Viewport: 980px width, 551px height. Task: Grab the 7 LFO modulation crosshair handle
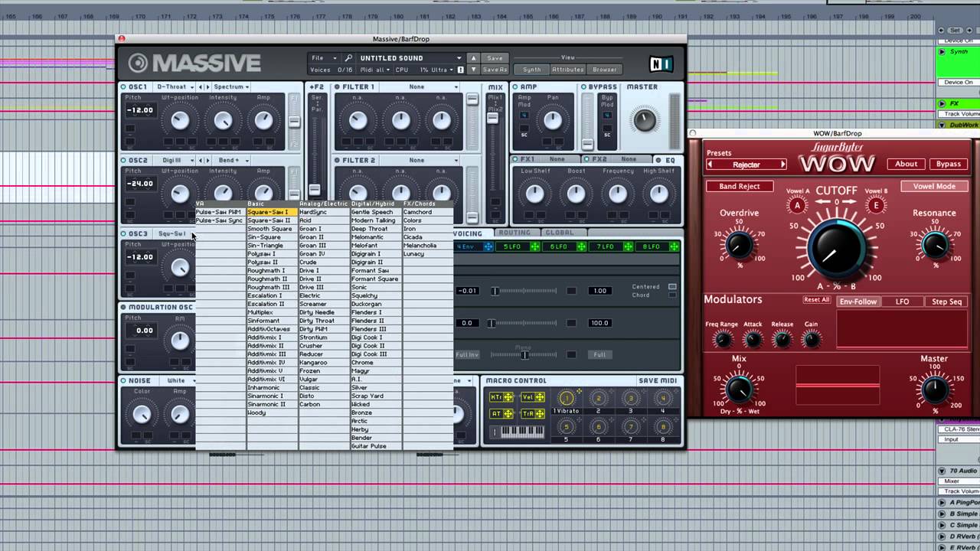[x=628, y=246]
